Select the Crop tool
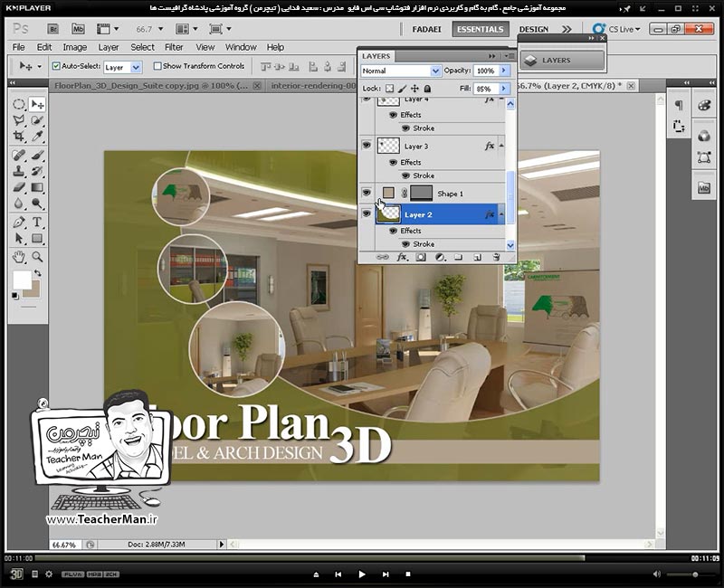This screenshot has width=724, height=588. [19, 137]
